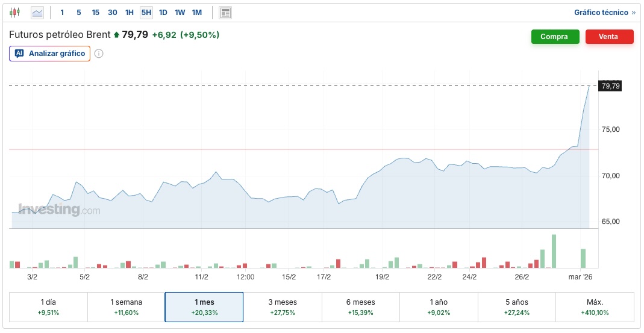Select the 1 semana range tab
The image size is (644, 333).
coord(126,307)
